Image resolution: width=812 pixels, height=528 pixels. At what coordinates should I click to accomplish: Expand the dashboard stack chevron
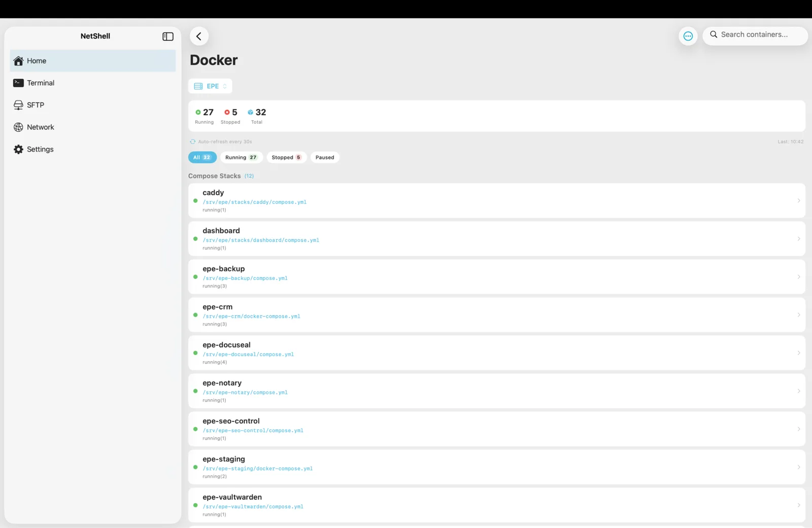pyautogui.click(x=798, y=239)
